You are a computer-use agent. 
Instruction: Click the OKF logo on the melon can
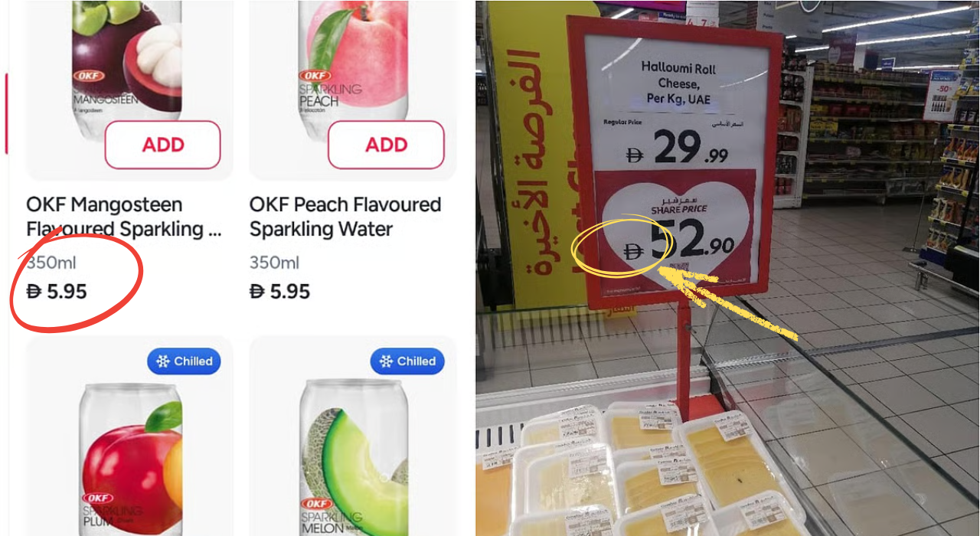pos(317,504)
